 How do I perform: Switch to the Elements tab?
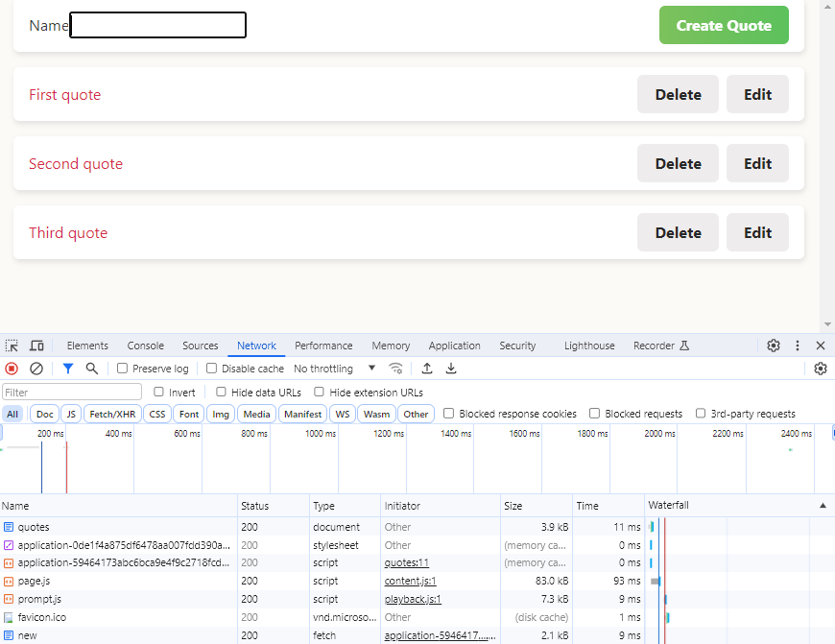tap(87, 346)
